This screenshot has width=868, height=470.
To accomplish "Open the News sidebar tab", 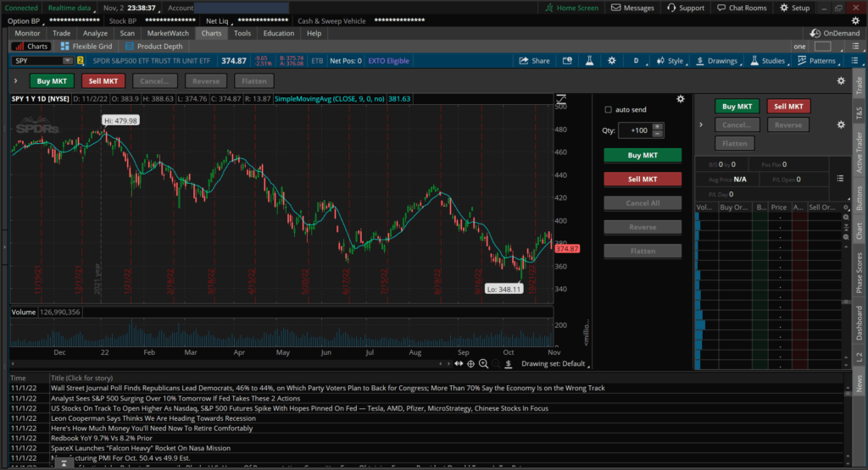I will tap(860, 383).
